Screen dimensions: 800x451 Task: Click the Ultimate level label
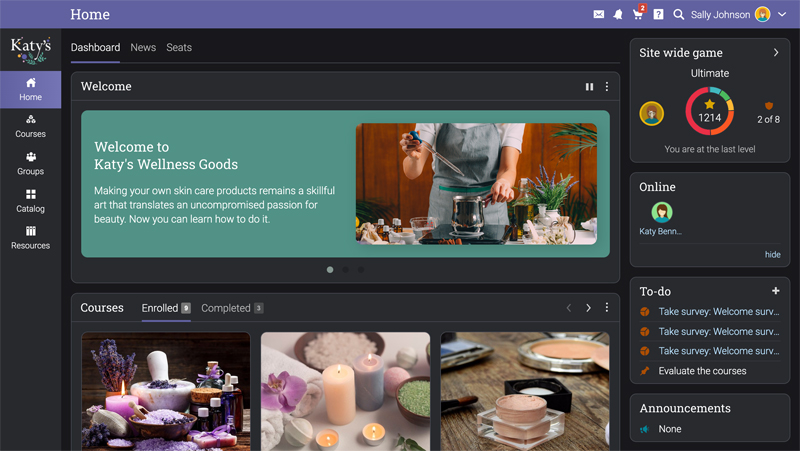click(x=710, y=73)
